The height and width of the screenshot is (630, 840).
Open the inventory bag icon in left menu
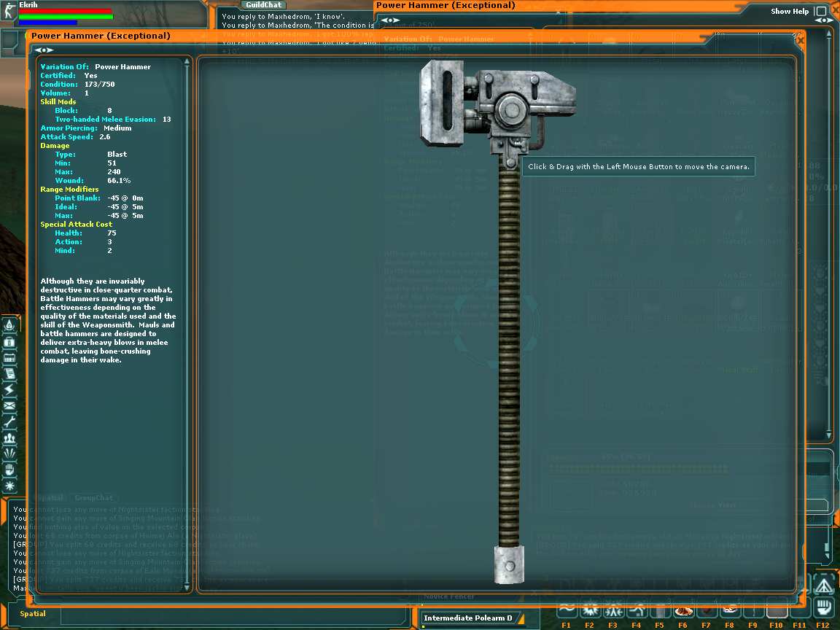coord(9,342)
